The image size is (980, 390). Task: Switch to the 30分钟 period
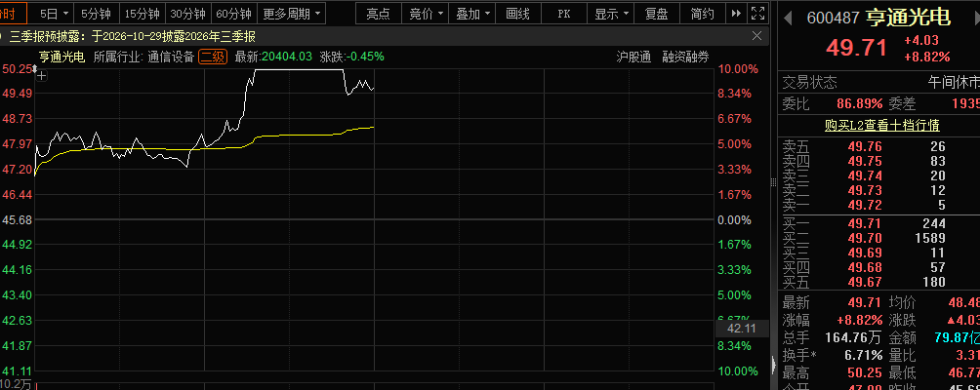(x=187, y=14)
